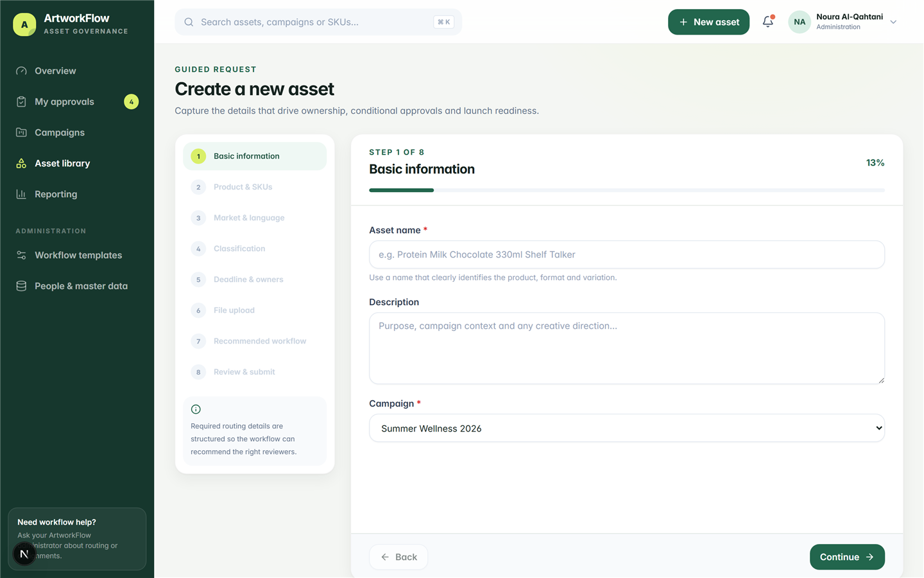Click into the Description textarea
The width and height of the screenshot is (924, 578).
coord(627,348)
